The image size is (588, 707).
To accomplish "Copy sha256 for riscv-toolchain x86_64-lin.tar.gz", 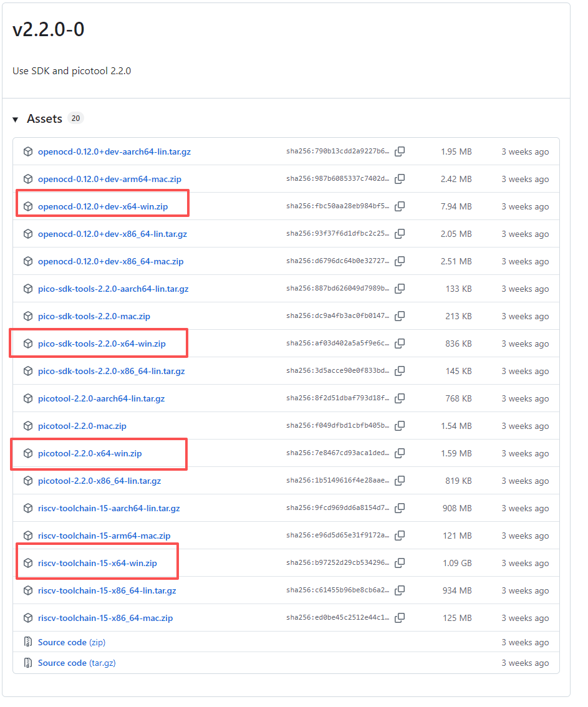I will coord(400,590).
